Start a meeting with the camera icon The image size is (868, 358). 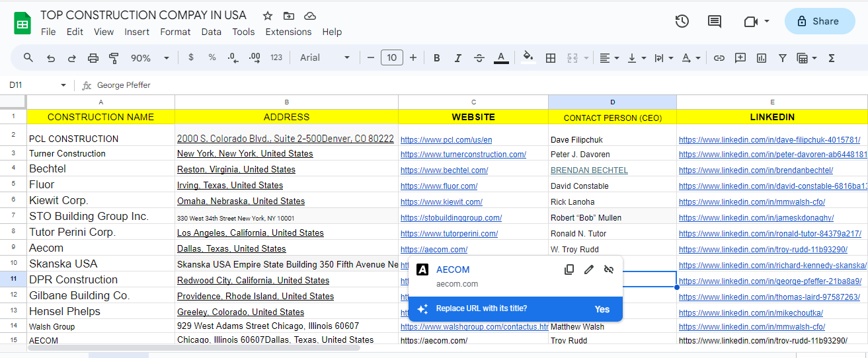point(750,21)
